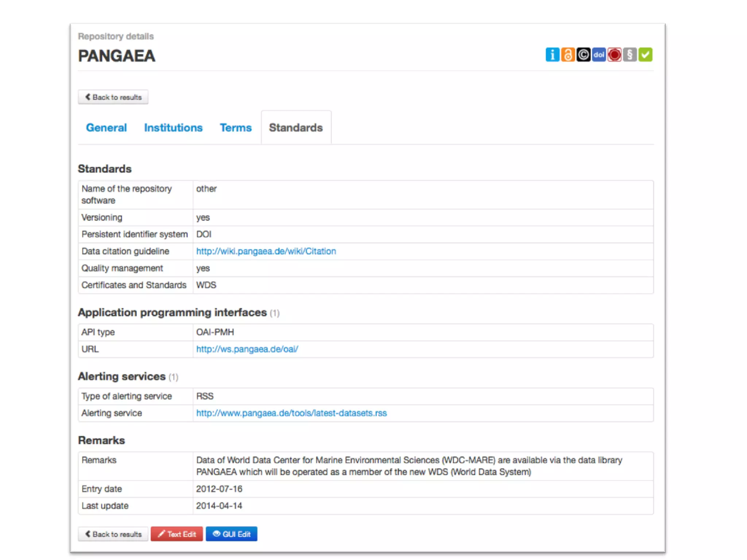Click the black copyright license icon

click(x=583, y=55)
